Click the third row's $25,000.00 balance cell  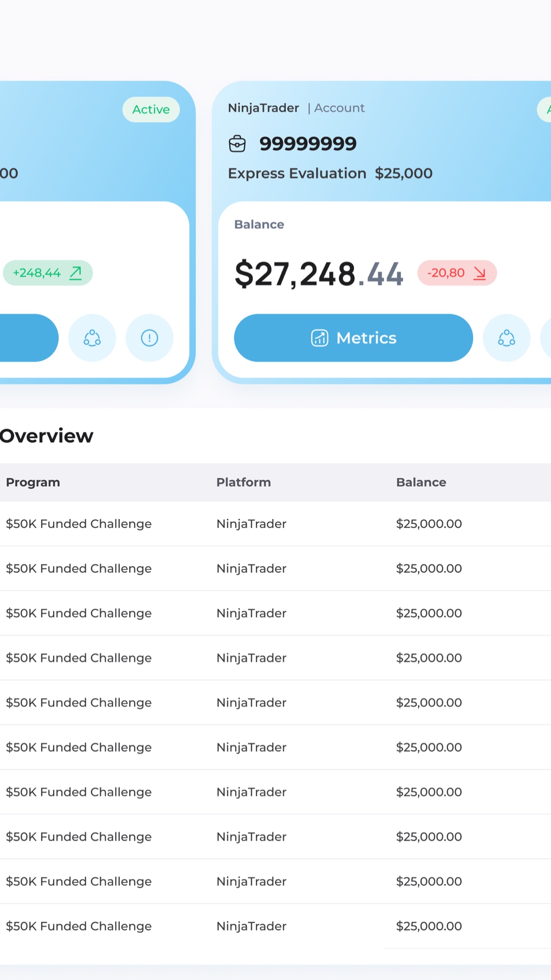[x=429, y=613]
